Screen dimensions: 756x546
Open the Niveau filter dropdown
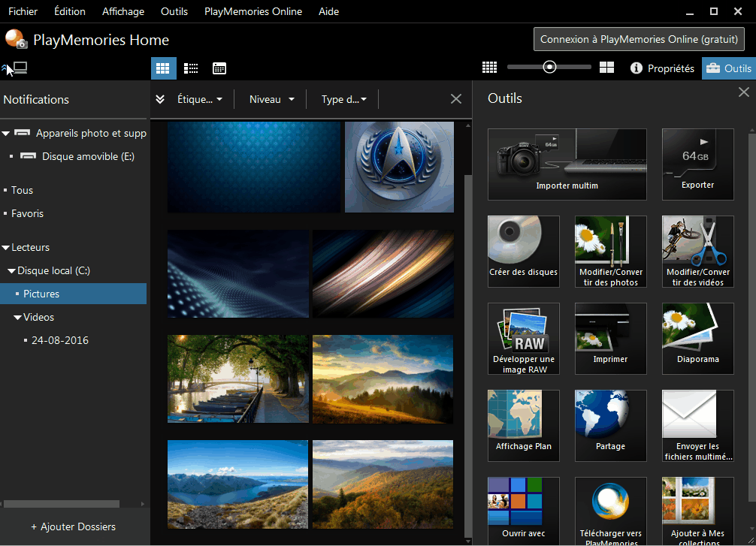point(271,99)
